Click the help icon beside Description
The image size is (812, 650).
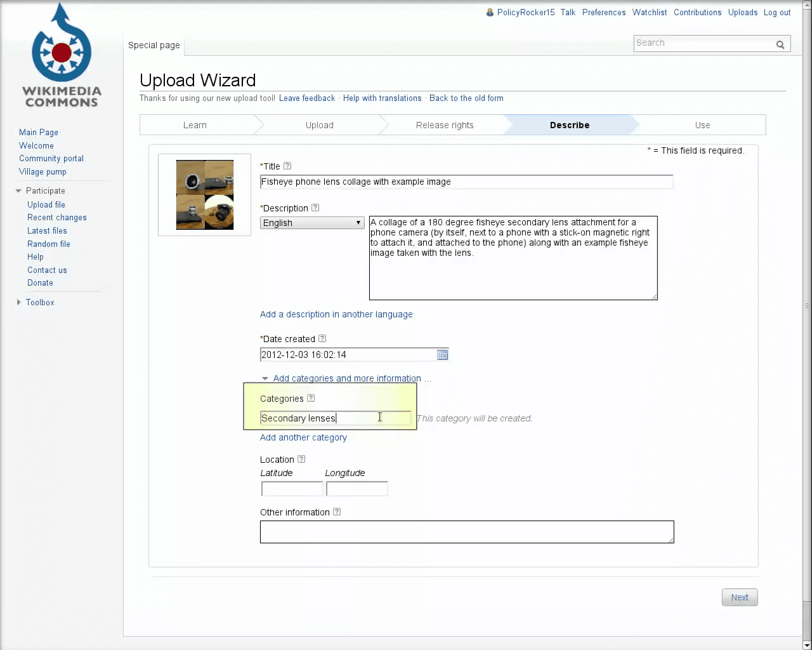coord(315,208)
